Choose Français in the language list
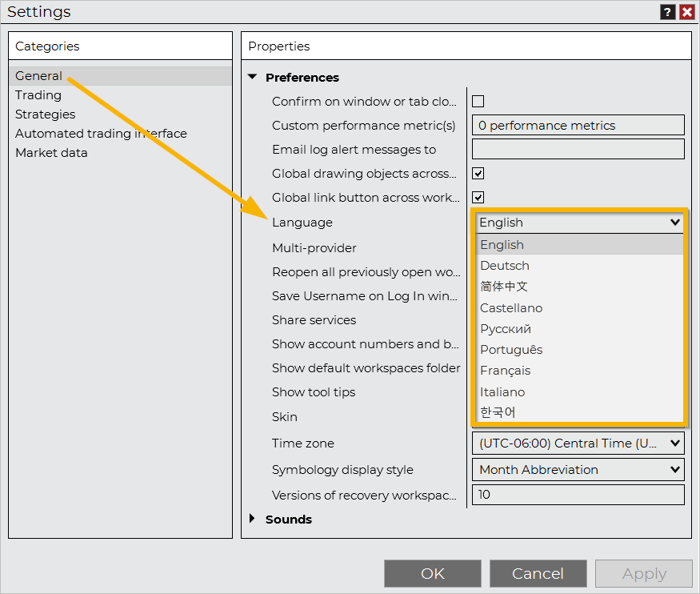The image size is (700, 594). pos(580,371)
